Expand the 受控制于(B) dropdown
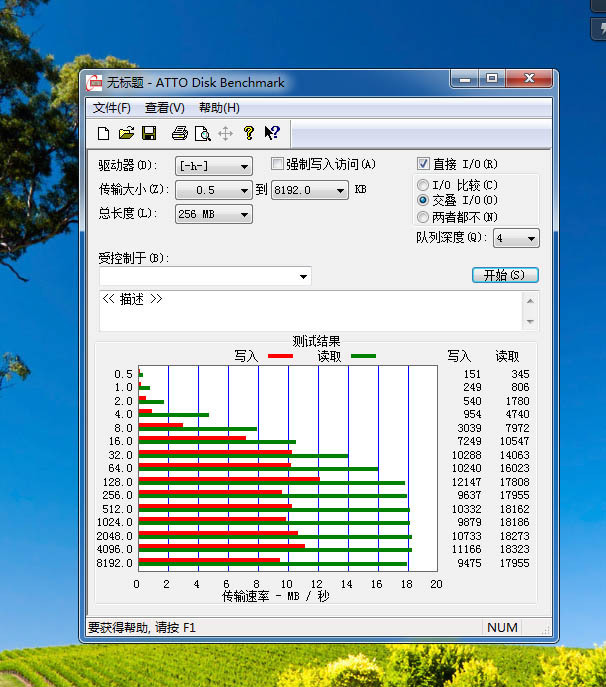Screen dimensions: 606x687 coord(303,276)
